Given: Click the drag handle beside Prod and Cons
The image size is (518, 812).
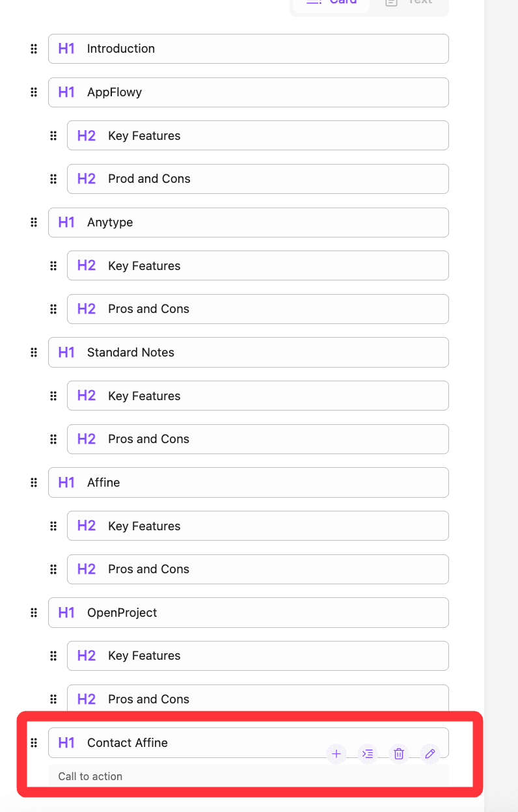Looking at the screenshot, I should click(53, 179).
